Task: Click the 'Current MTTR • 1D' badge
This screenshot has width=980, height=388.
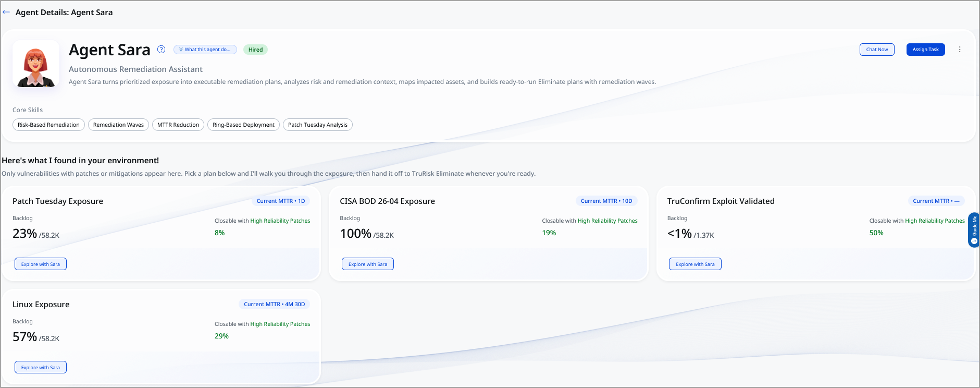Action: pyautogui.click(x=281, y=201)
